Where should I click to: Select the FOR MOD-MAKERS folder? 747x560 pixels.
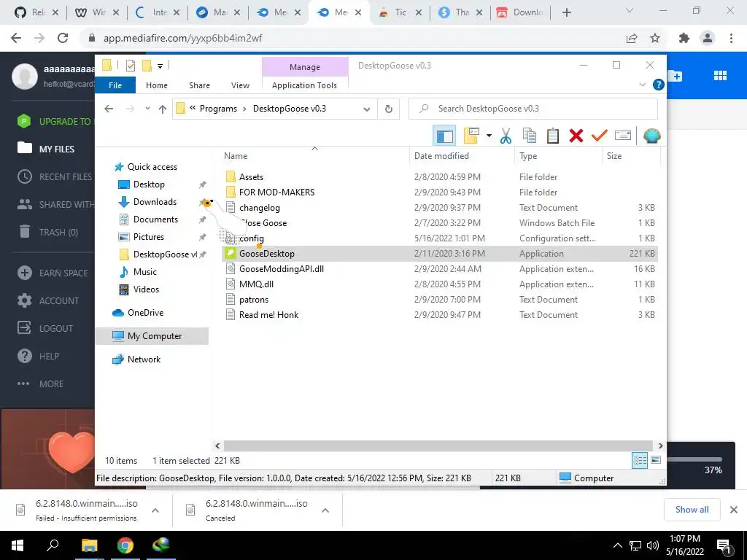pyautogui.click(x=276, y=192)
